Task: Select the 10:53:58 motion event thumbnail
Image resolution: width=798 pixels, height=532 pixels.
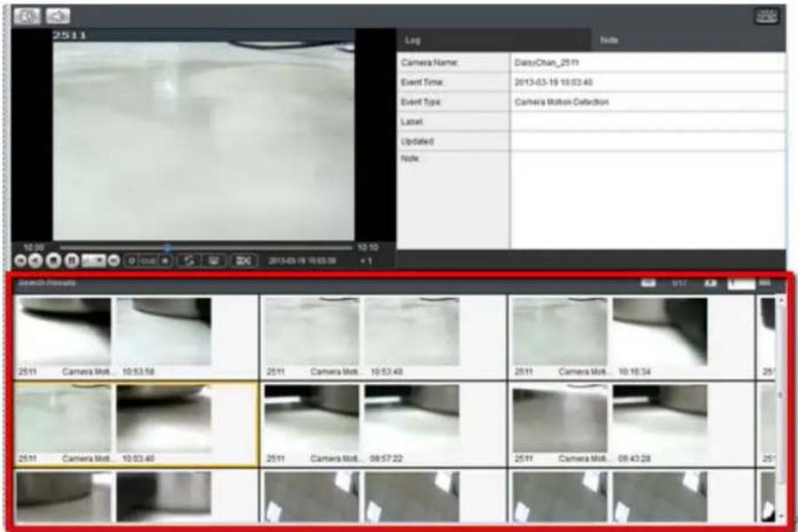Action: [x=136, y=337]
